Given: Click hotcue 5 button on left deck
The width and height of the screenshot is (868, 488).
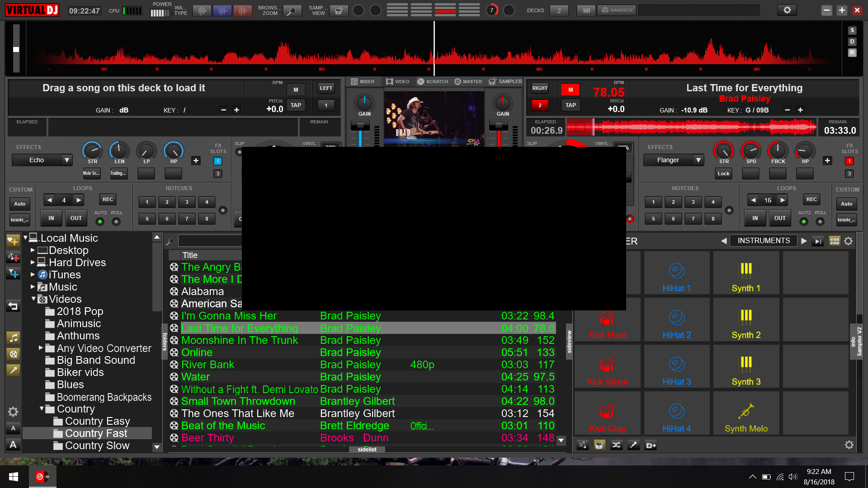Looking at the screenshot, I should [x=147, y=219].
